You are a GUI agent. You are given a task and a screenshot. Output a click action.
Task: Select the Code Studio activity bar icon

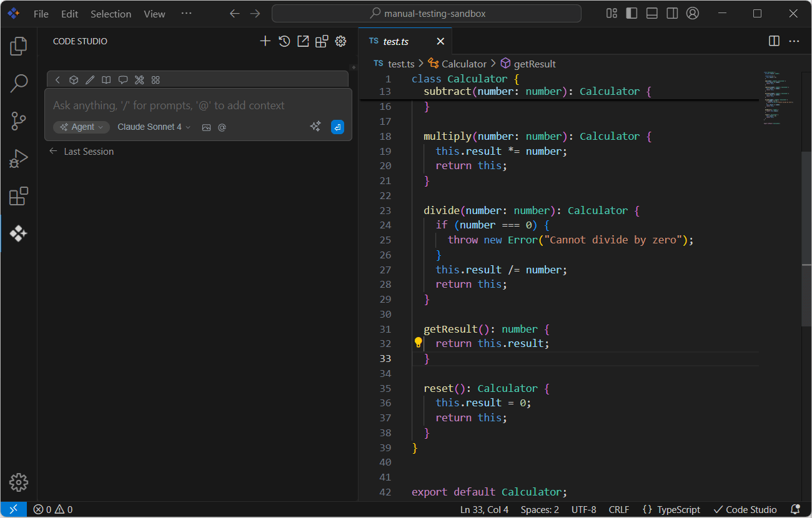(x=19, y=233)
